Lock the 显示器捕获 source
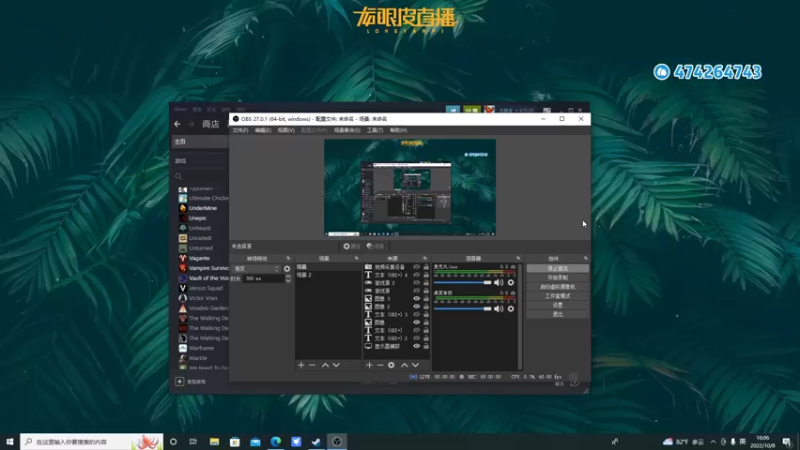The image size is (800, 450). (426, 346)
